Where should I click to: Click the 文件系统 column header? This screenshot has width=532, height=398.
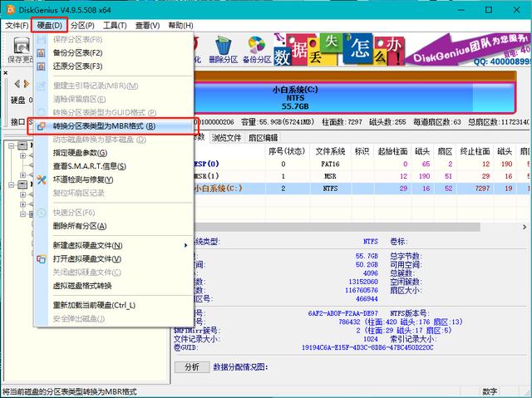coord(331,151)
